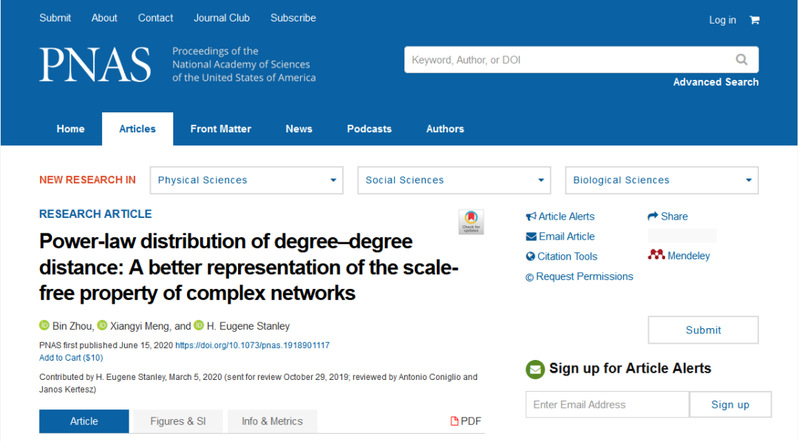Click Bin Zhou's ORCID icon
Image resolution: width=798 pixels, height=441 pixels.
[x=44, y=325]
